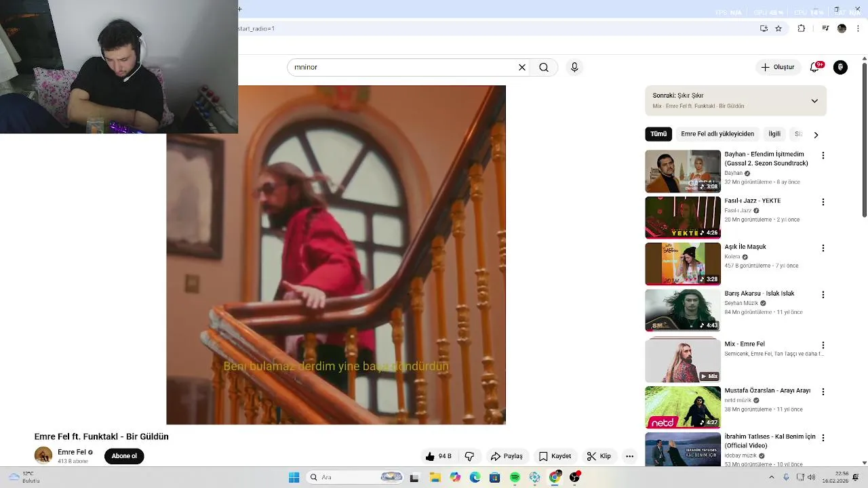Show more filter chips with right arrow
868x488 pixels.
[x=816, y=134]
